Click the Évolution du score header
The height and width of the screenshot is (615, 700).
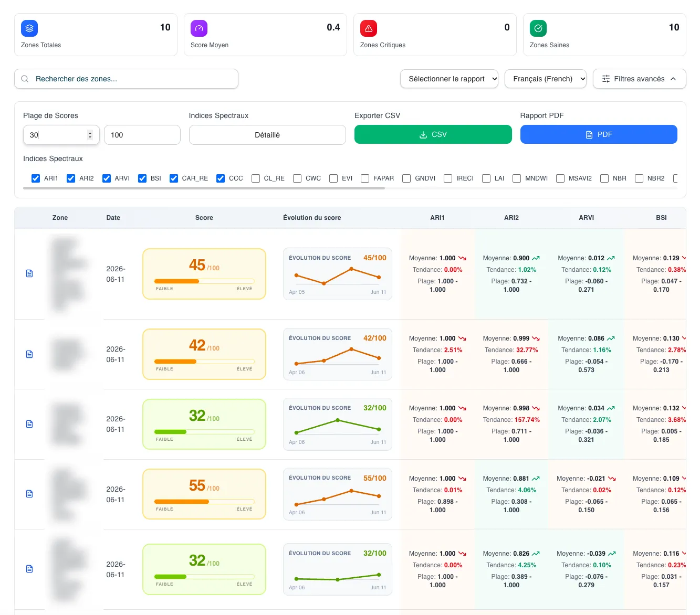(x=312, y=218)
